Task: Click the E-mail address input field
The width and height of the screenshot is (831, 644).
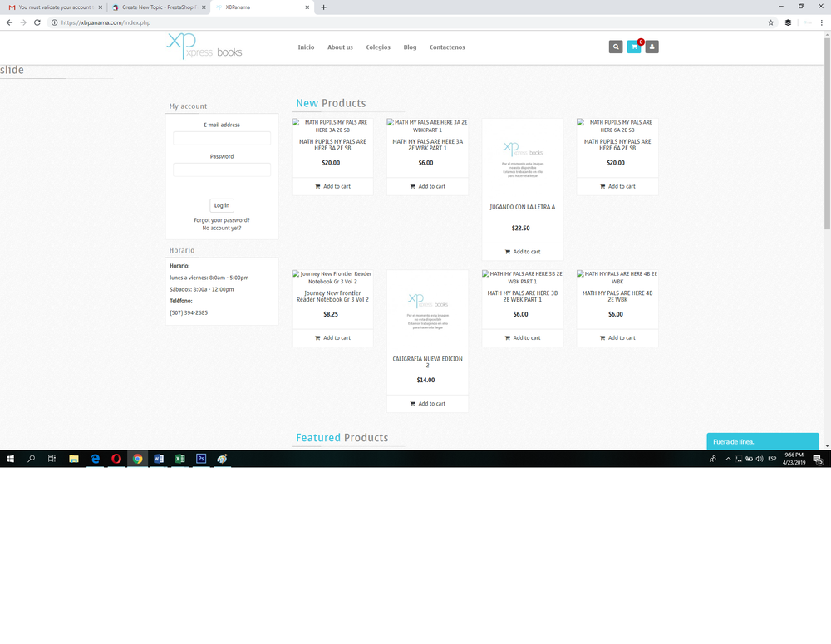Action: tap(221, 136)
